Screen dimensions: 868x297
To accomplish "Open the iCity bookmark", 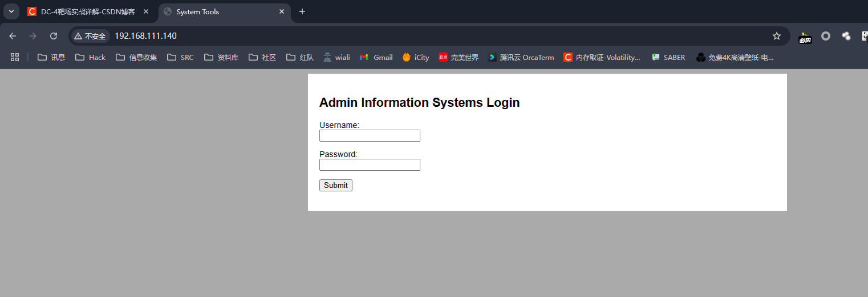I will pyautogui.click(x=415, y=57).
